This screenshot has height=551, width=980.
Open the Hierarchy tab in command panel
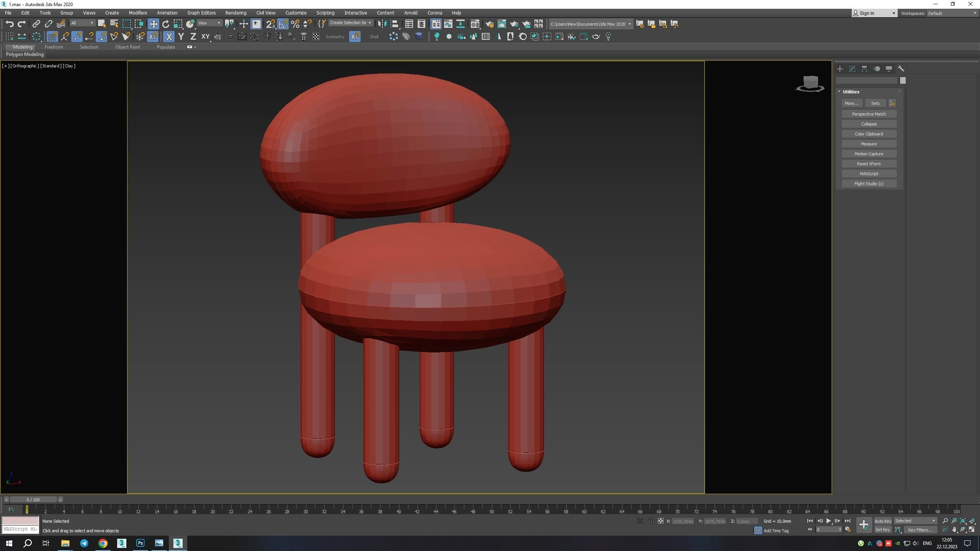click(x=864, y=69)
